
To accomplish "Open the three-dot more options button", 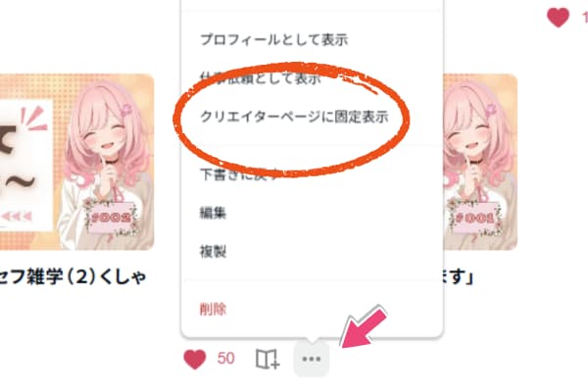I will [312, 359].
